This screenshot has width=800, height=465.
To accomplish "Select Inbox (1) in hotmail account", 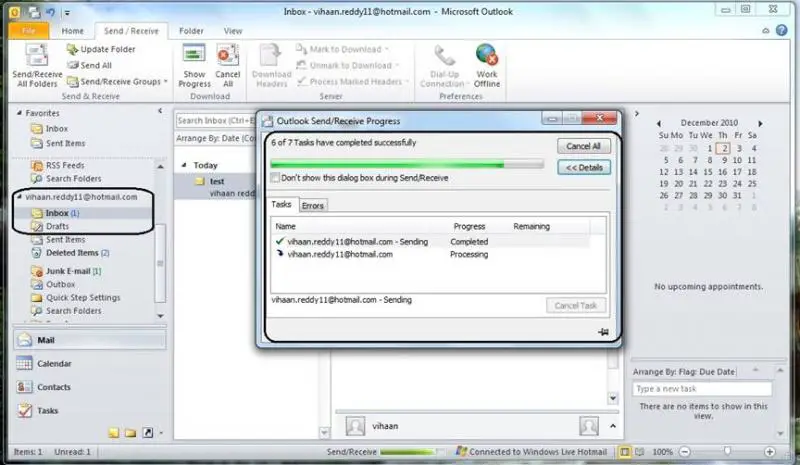I will [x=55, y=213].
